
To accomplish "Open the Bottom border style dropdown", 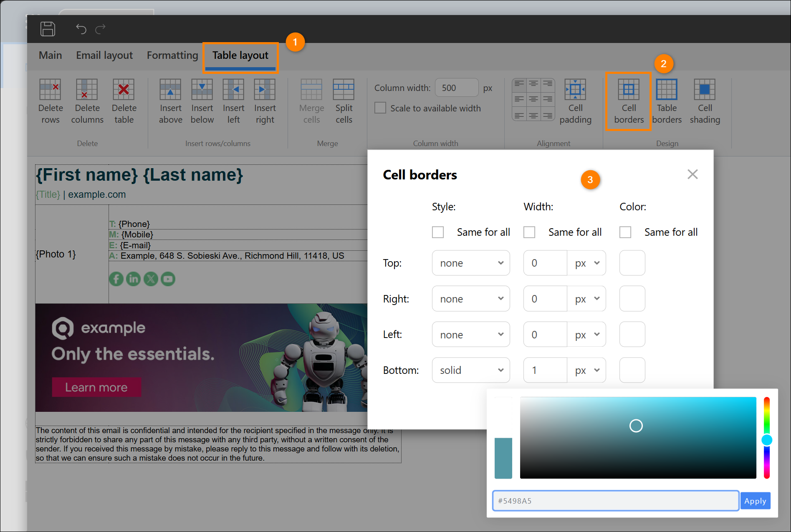I will click(471, 370).
